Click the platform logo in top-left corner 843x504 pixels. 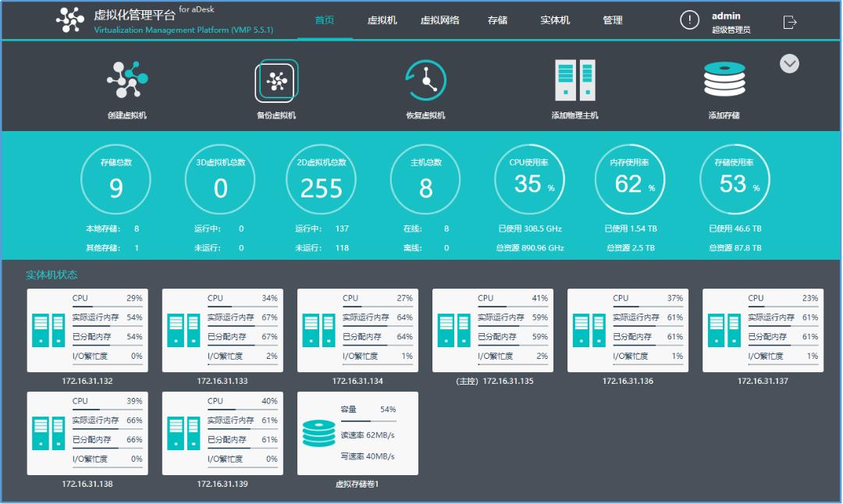(x=70, y=20)
